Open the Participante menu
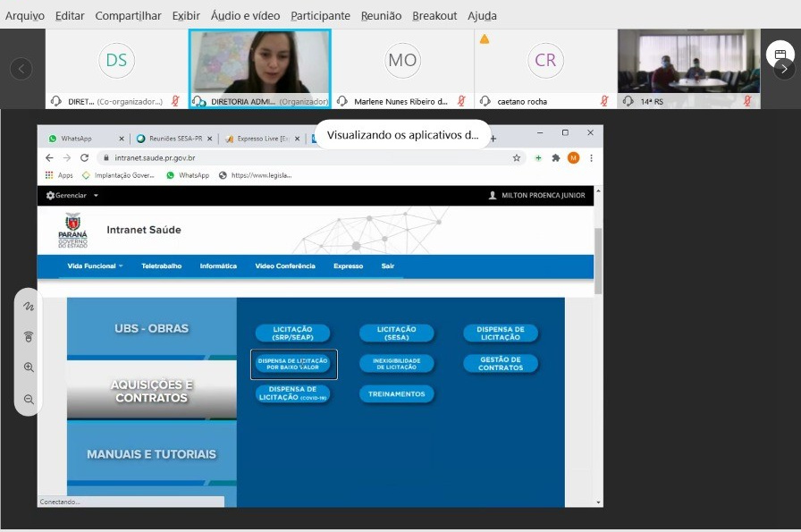This screenshot has width=801, height=532. [320, 15]
